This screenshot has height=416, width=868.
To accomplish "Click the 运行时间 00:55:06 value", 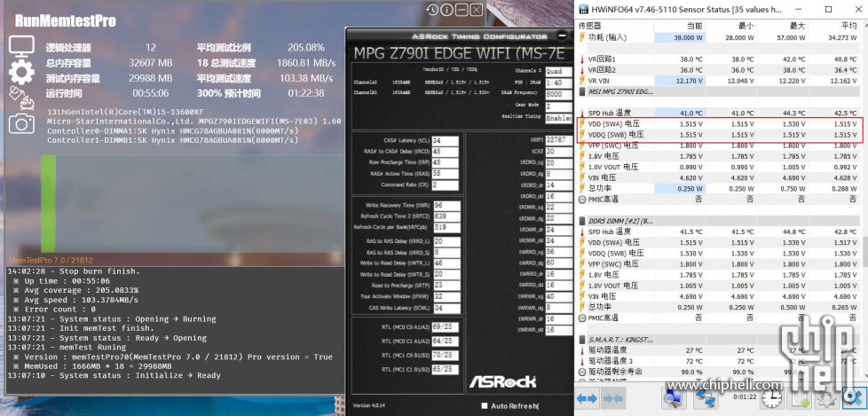I will [x=151, y=93].
